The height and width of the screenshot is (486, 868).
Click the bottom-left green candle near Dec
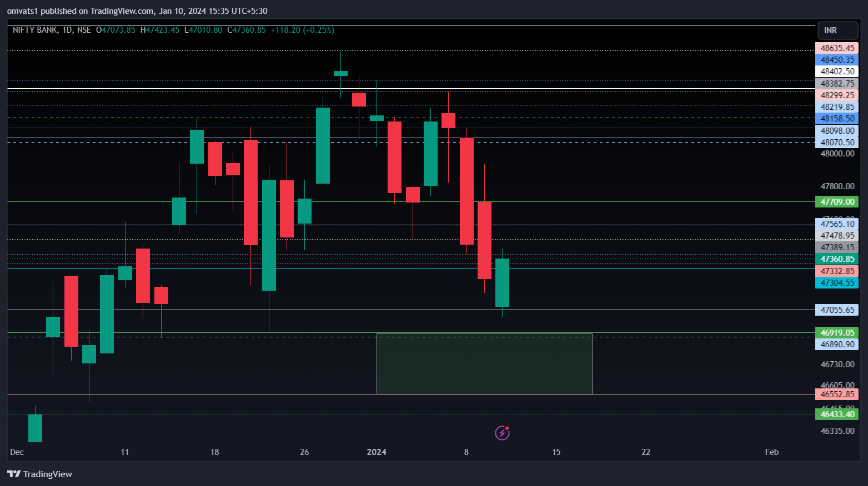click(x=35, y=428)
